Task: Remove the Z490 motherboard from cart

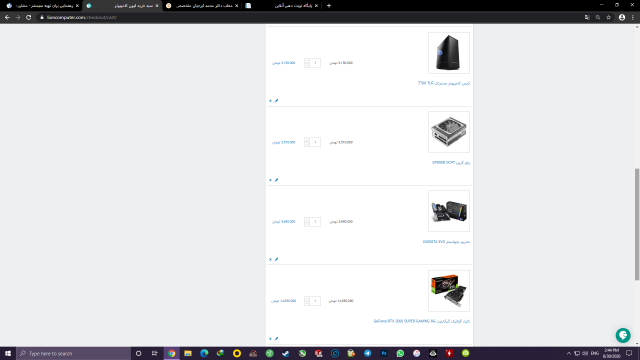Action: click(270, 259)
